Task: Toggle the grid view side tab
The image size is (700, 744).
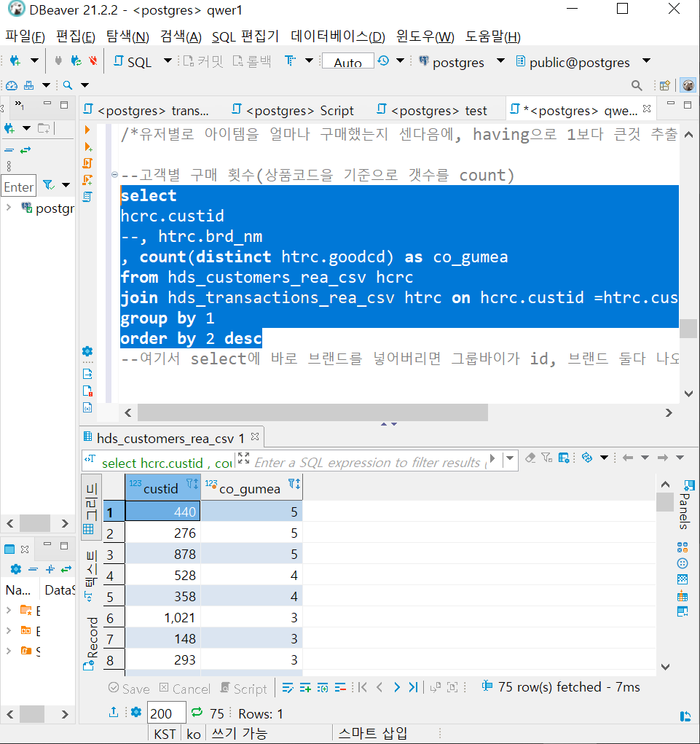Action: click(x=92, y=507)
